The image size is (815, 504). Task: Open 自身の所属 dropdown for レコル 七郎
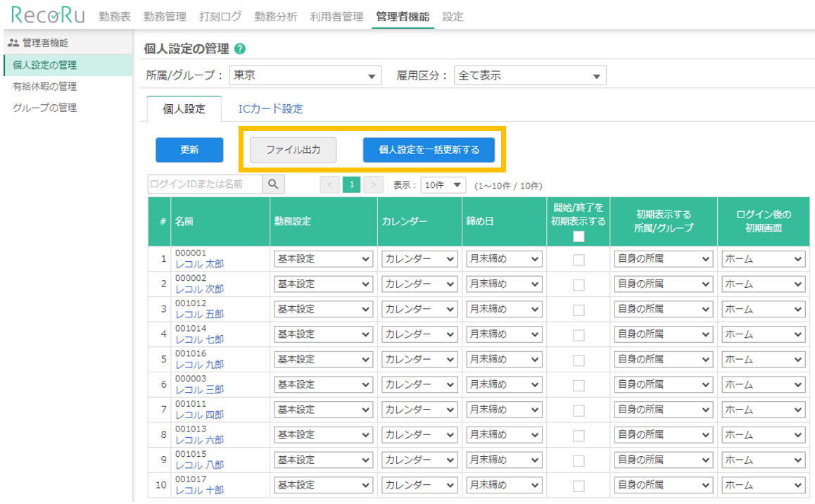pyautogui.click(x=663, y=334)
